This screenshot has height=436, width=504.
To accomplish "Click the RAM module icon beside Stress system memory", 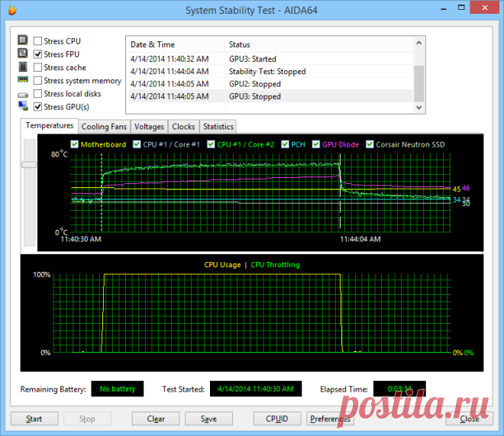I will click(x=23, y=79).
